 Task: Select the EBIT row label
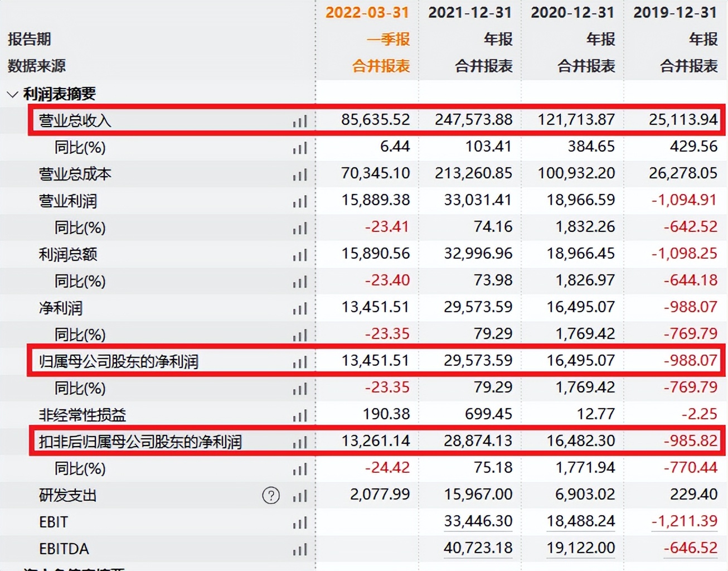tap(54, 522)
